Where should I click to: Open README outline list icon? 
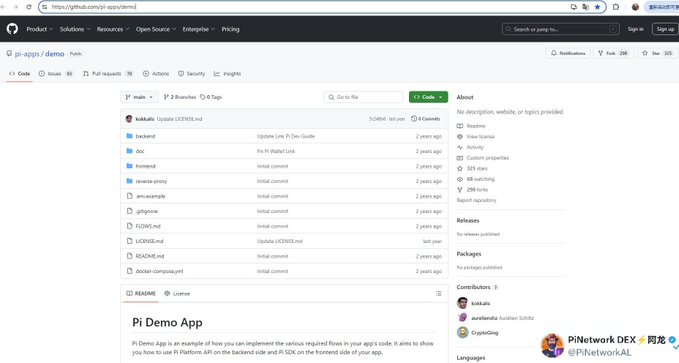coord(438,293)
